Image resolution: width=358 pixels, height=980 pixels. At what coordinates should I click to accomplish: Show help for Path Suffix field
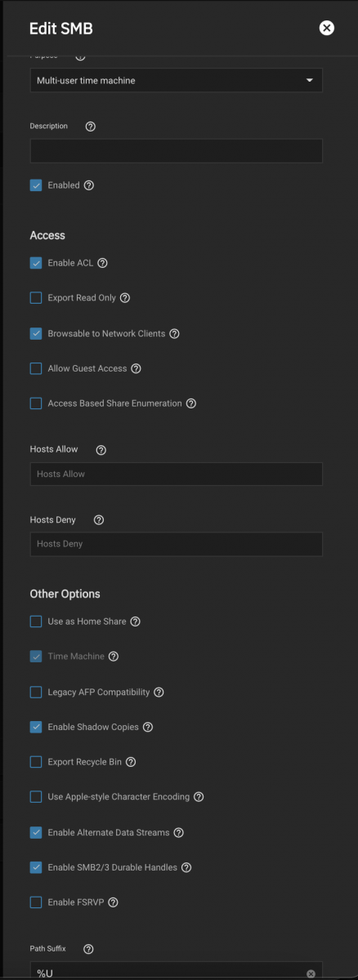click(x=88, y=949)
